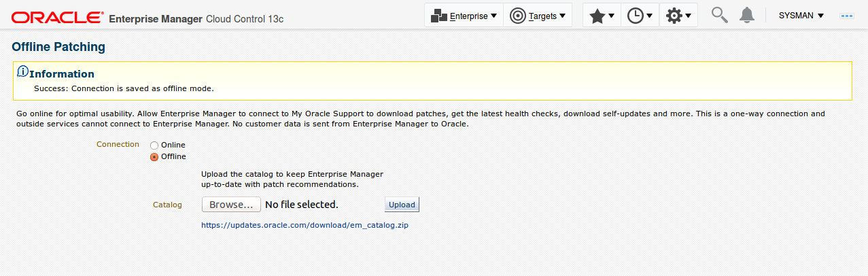Open the Favorites star menu
The image size is (868, 276).
[x=602, y=16]
